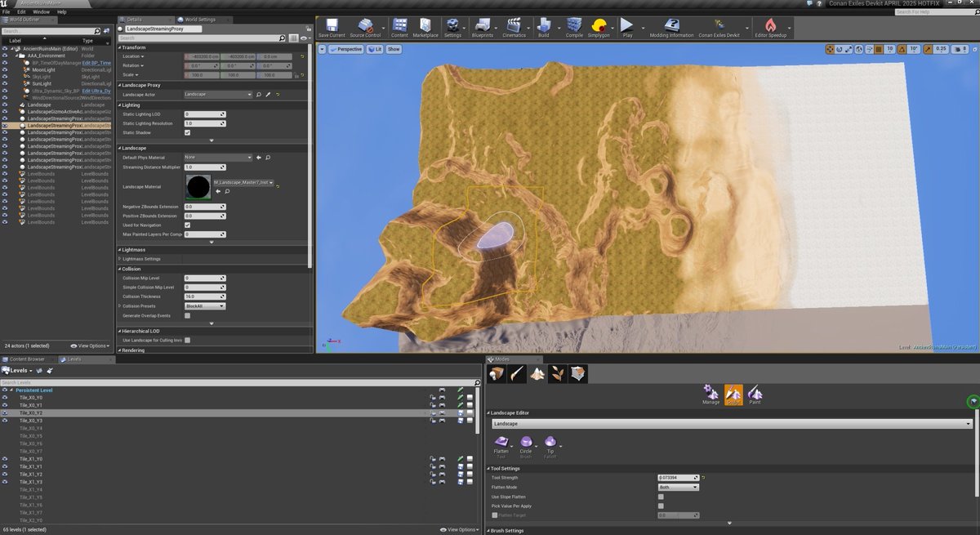Open the Landscape Actor dropdown

[218, 95]
